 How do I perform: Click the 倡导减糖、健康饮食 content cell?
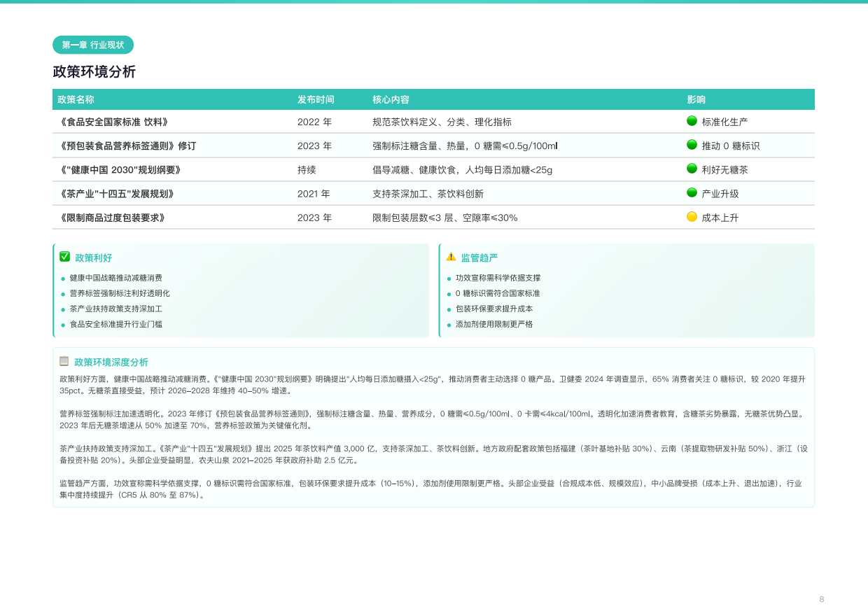click(x=462, y=170)
